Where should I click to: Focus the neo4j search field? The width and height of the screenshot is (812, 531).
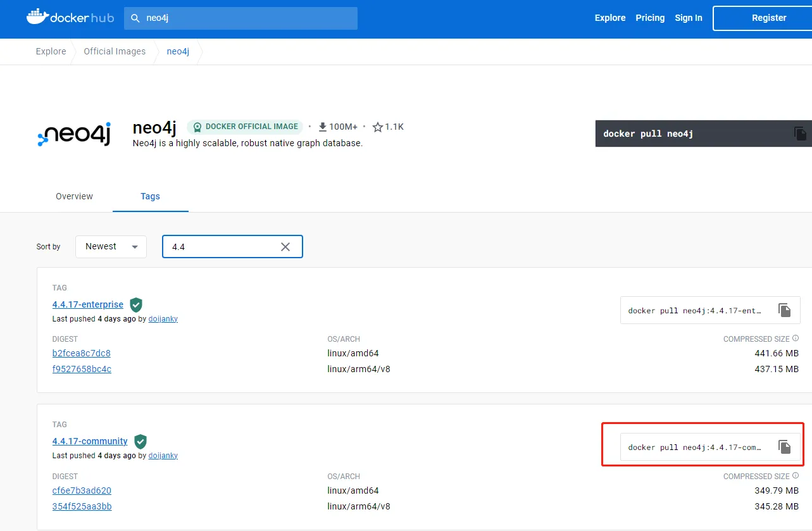(x=247, y=18)
